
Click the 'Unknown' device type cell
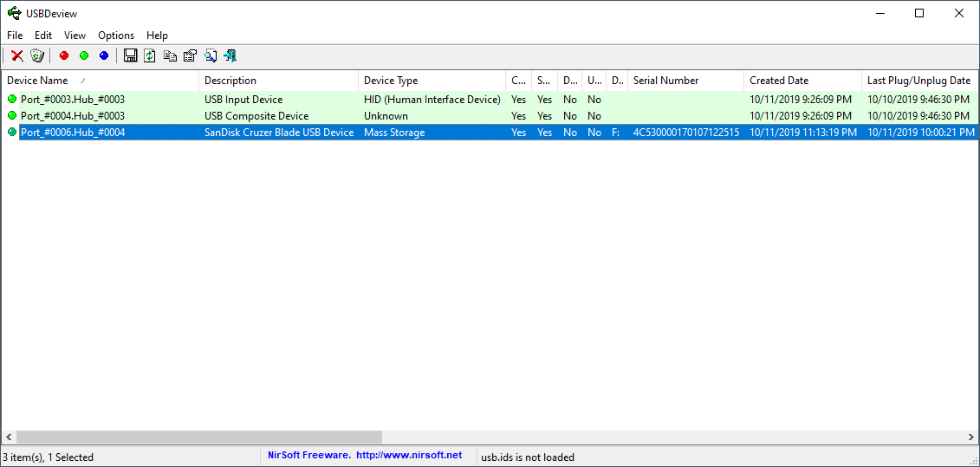pyautogui.click(x=386, y=115)
